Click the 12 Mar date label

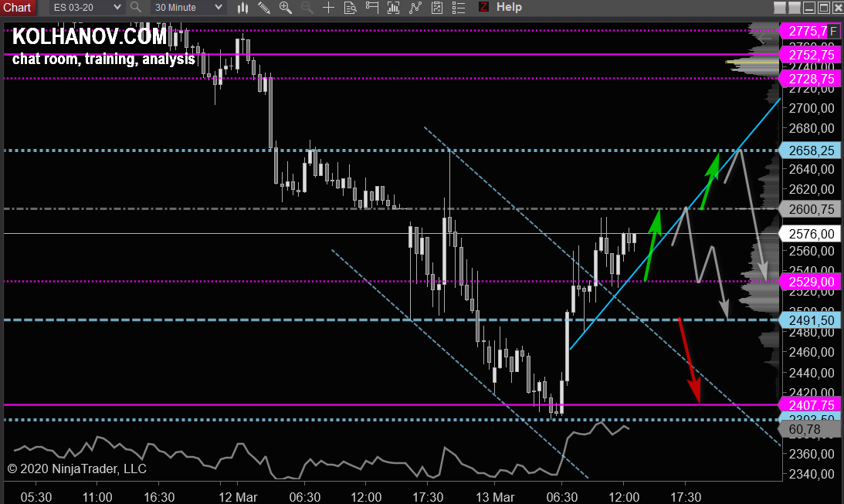point(238,497)
